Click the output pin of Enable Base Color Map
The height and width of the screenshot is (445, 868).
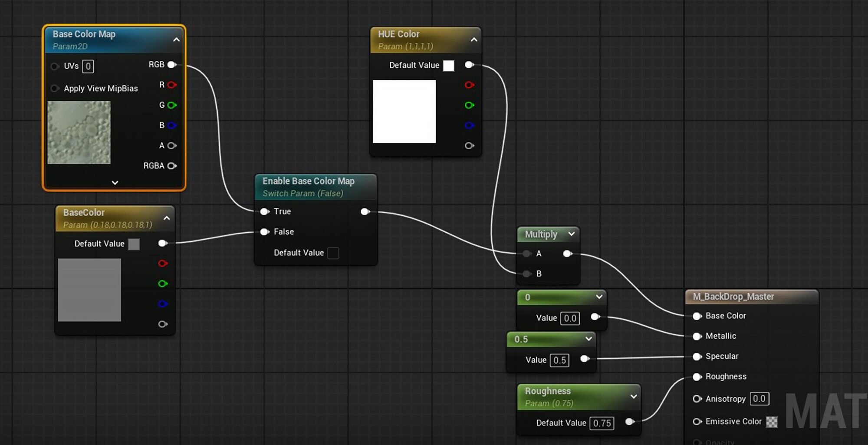(365, 211)
